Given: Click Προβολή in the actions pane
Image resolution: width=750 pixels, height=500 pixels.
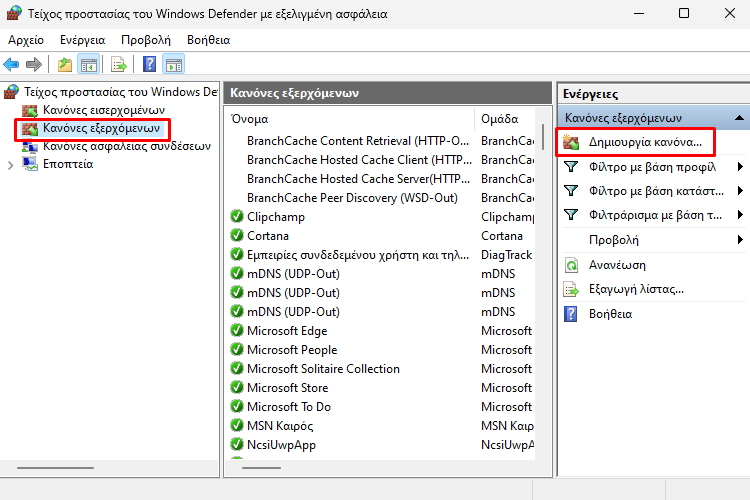Looking at the screenshot, I should [614, 239].
